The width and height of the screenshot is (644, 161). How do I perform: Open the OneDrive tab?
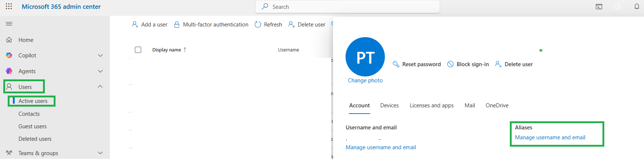pyautogui.click(x=497, y=105)
